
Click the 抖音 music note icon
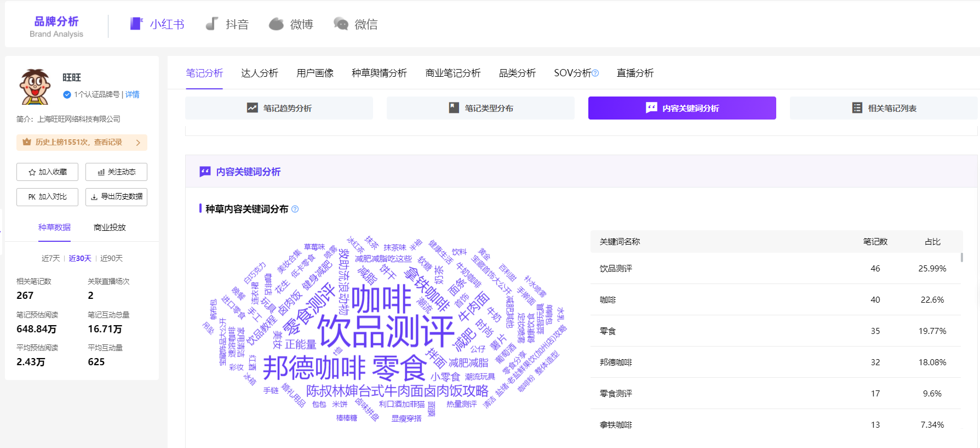click(211, 24)
